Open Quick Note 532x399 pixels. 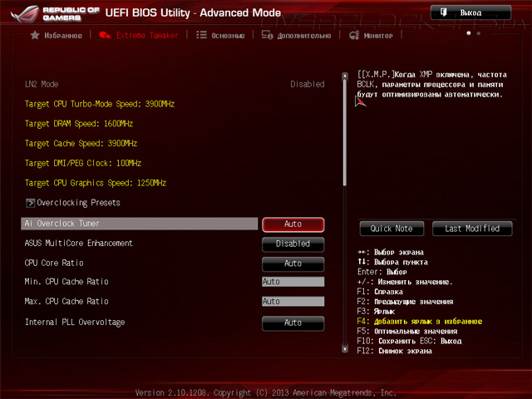tap(392, 229)
